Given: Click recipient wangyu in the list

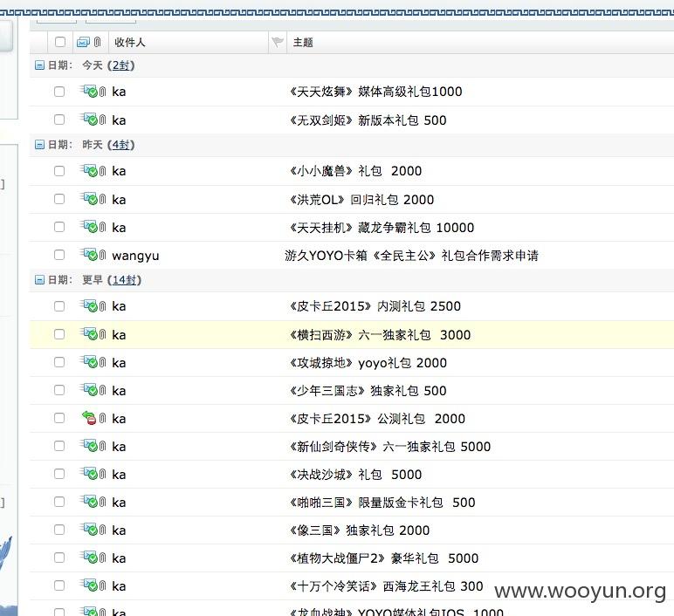Looking at the screenshot, I should (135, 256).
